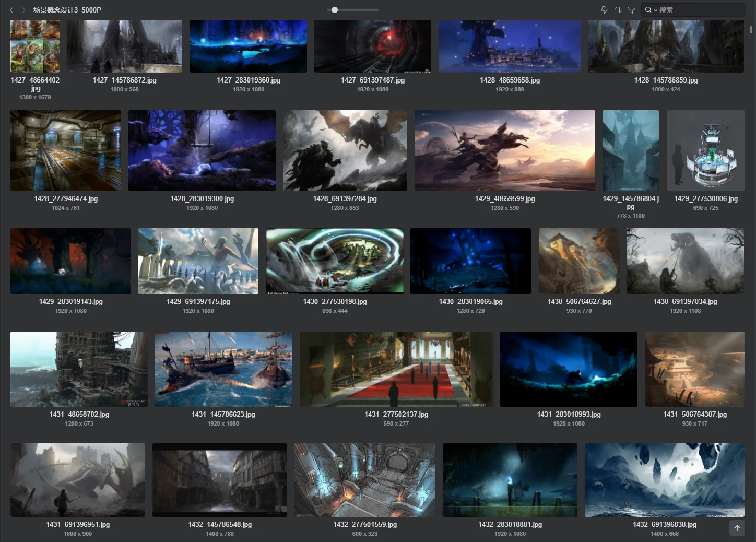Select thumbnail 1428_277946474.jpg sci-fi corridor
The image size is (756, 542).
point(66,150)
